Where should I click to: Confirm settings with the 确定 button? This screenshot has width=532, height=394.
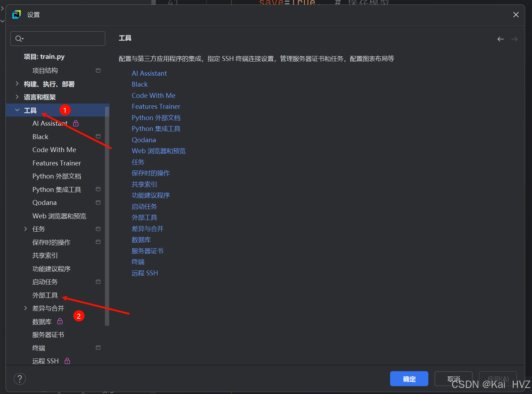click(409, 379)
